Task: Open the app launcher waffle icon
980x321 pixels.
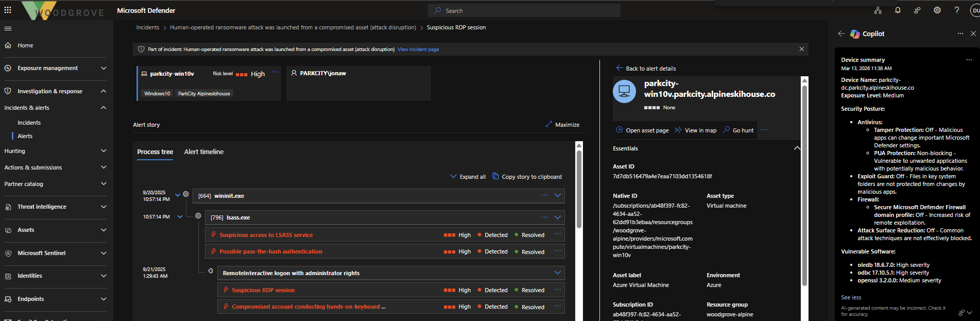Action: pyautogui.click(x=8, y=10)
